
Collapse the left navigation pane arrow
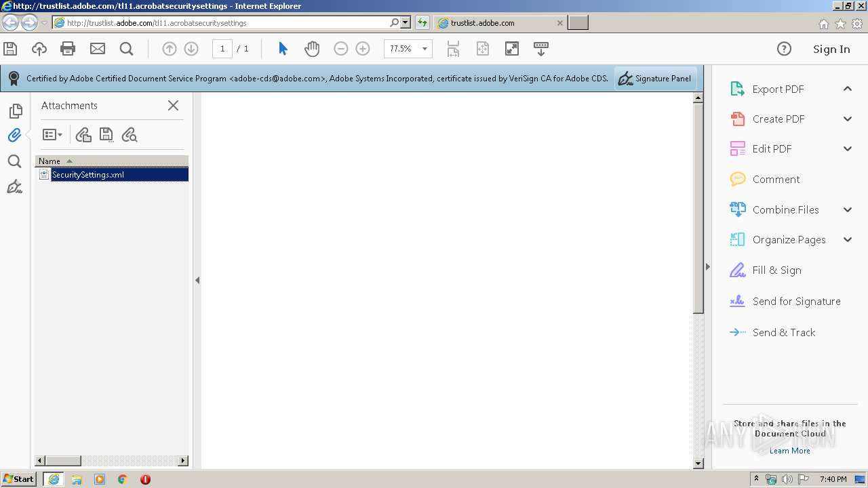[197, 280]
